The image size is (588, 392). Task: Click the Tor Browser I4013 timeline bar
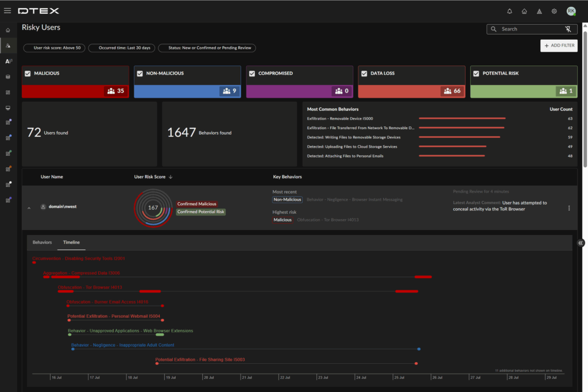[x=65, y=291]
